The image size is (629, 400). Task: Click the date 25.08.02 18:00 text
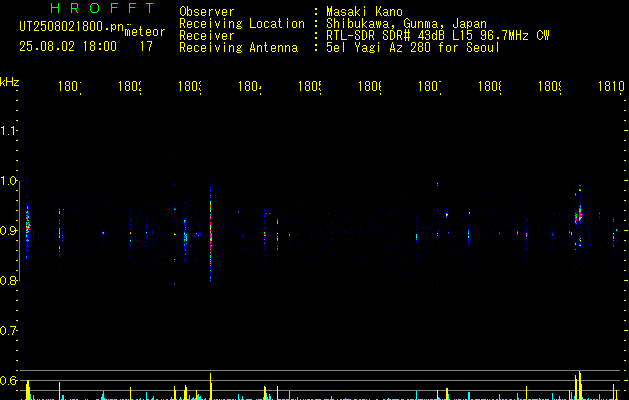coord(68,46)
